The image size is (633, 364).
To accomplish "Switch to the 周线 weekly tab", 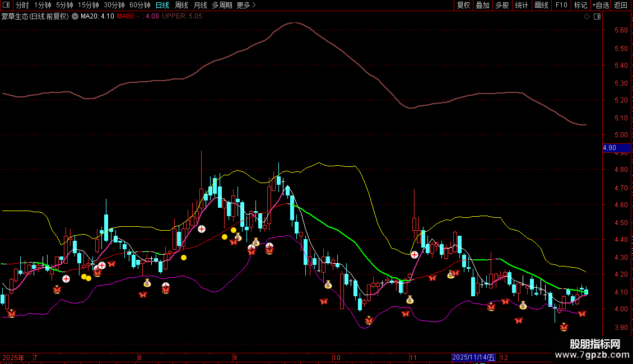I will tap(181, 5).
